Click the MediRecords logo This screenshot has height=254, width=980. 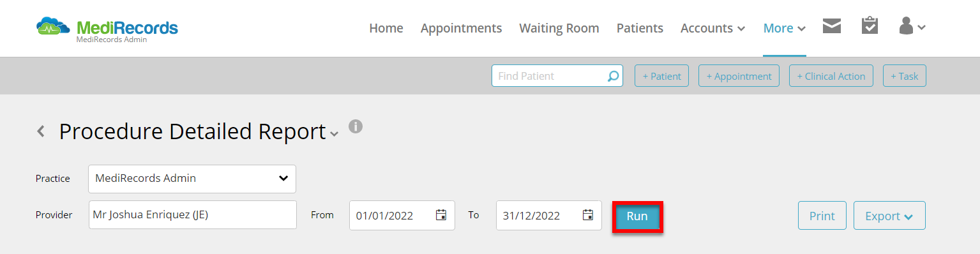(107, 28)
